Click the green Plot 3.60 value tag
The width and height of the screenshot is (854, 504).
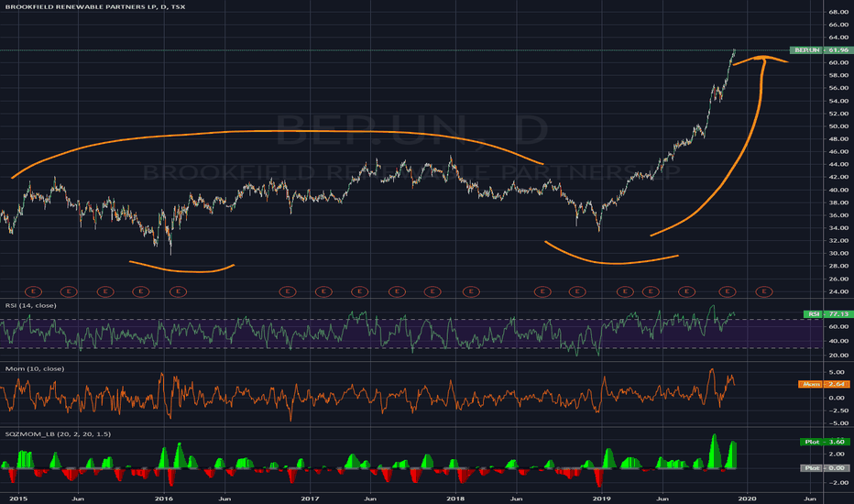tap(825, 442)
